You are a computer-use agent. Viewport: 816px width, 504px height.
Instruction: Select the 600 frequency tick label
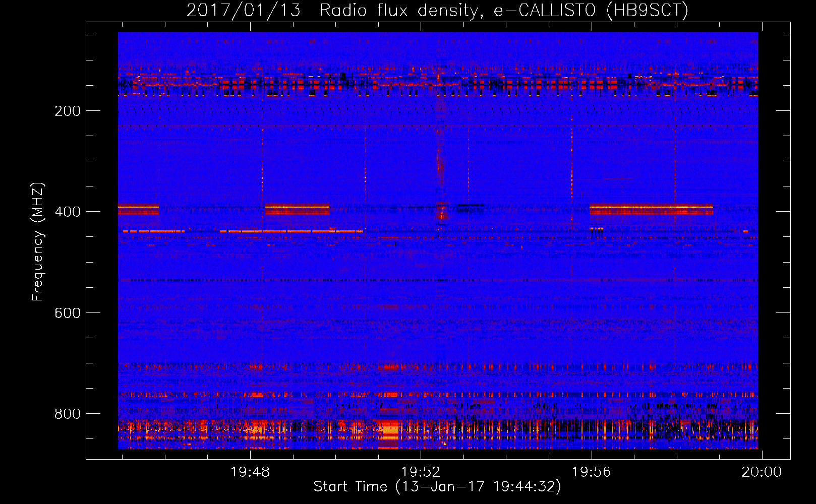click(68, 313)
